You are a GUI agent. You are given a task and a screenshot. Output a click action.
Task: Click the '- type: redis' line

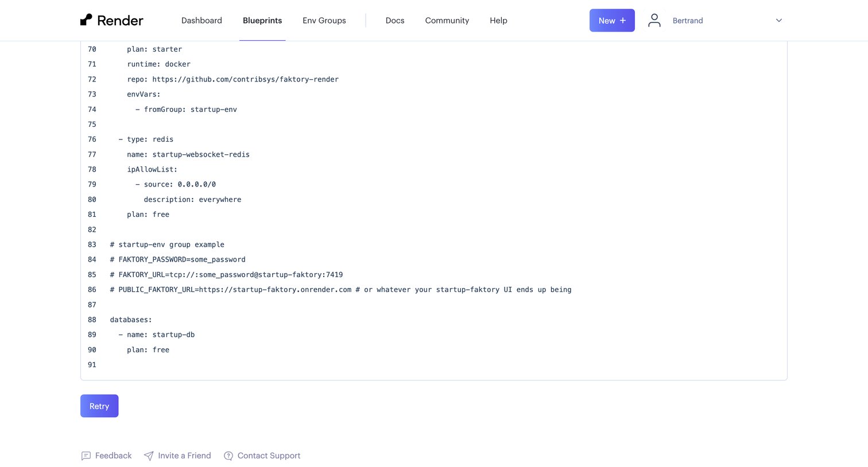146,139
